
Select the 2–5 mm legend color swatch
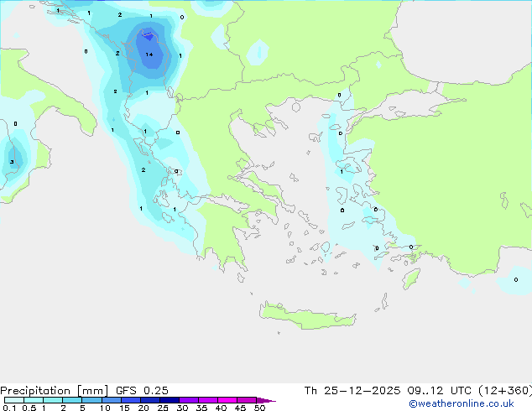72,400
